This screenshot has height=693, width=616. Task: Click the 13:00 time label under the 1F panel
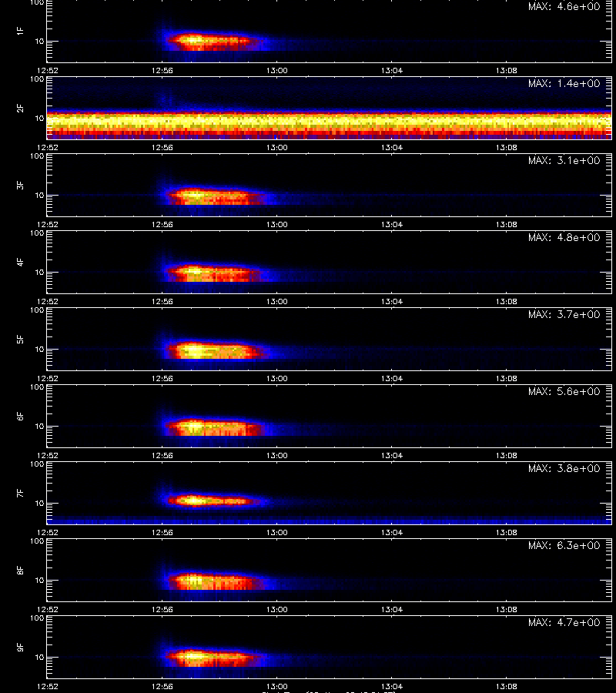[x=276, y=71]
